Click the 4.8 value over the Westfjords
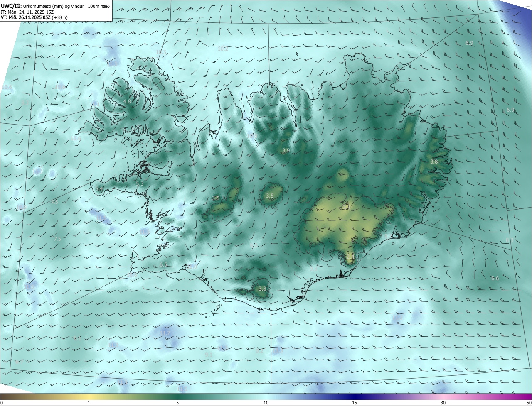 [x=128, y=101]
